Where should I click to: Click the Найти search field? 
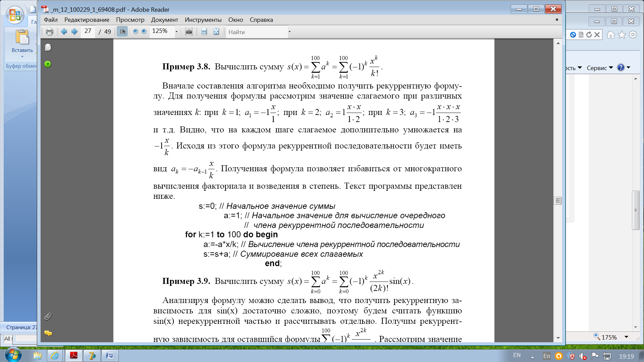tap(257, 32)
